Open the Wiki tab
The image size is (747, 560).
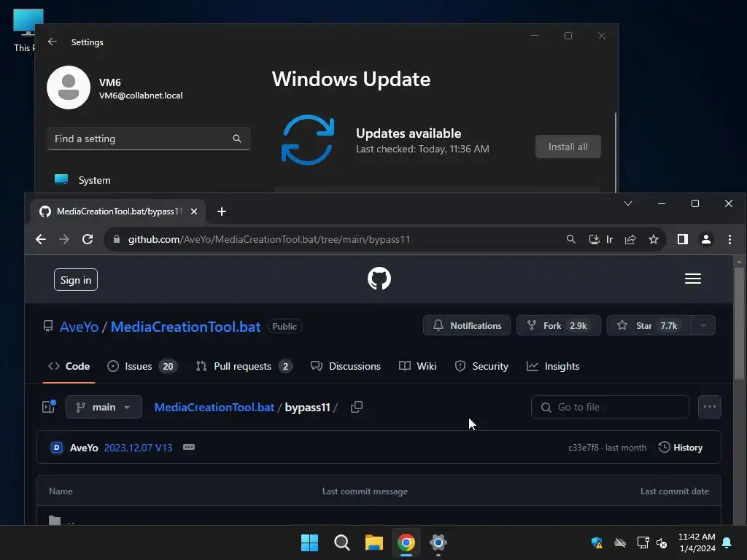(418, 366)
